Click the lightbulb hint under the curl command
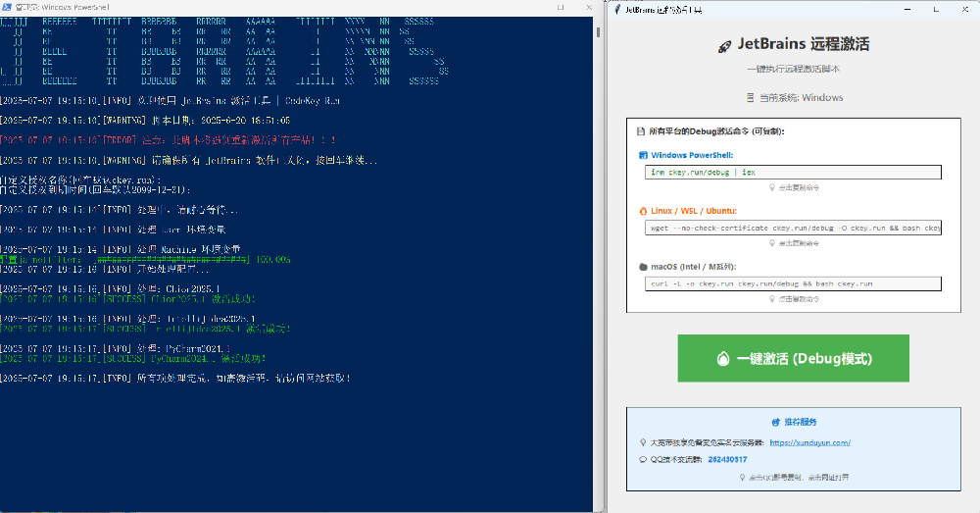 click(x=772, y=299)
